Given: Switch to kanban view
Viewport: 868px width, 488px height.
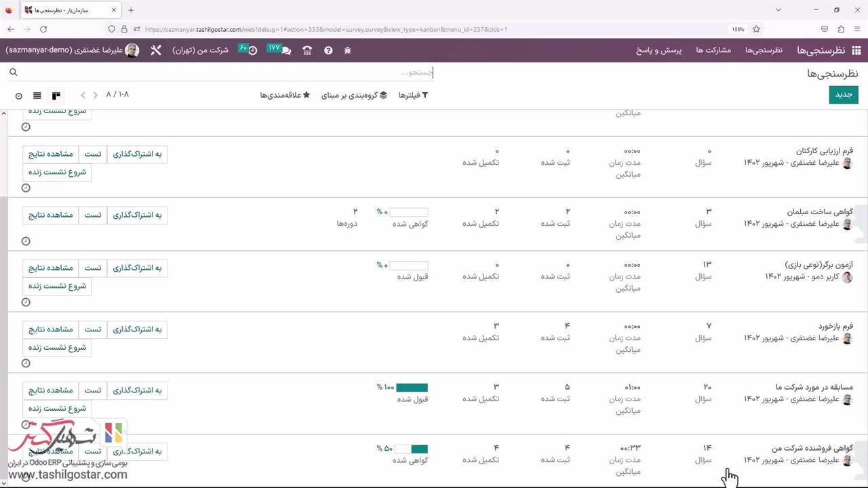Looking at the screenshot, I should click(56, 96).
